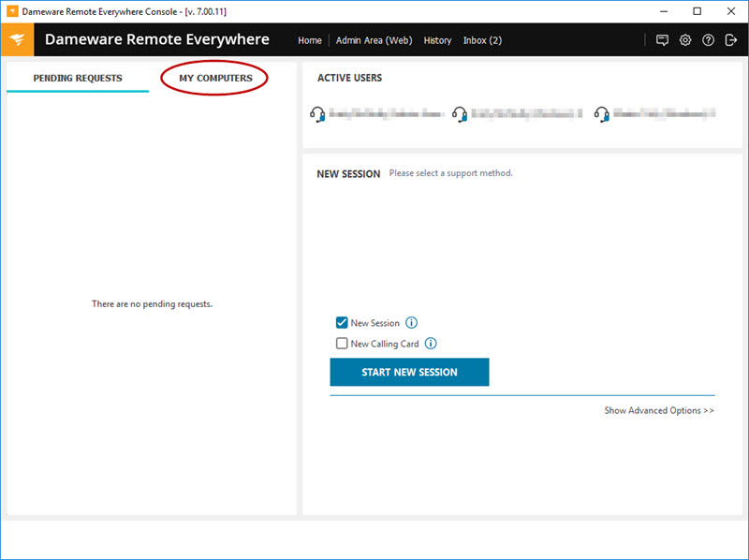
Task: Click the Dameware logo on the orange square
Action: coord(16,40)
